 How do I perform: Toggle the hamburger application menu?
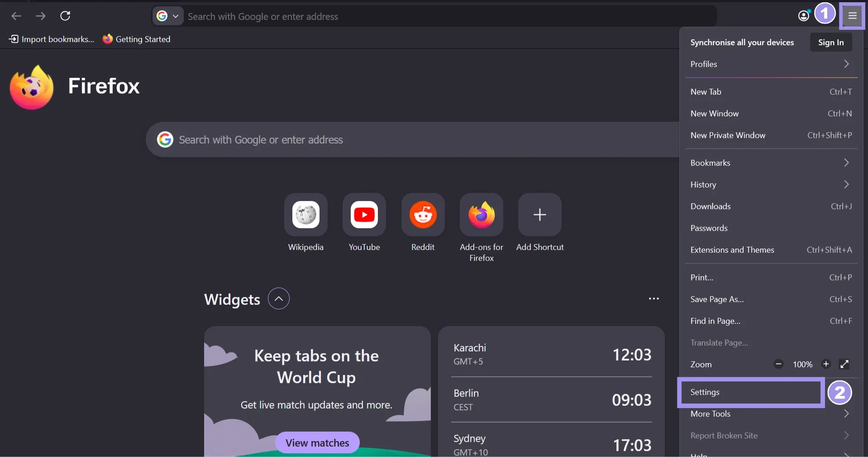coord(853,16)
